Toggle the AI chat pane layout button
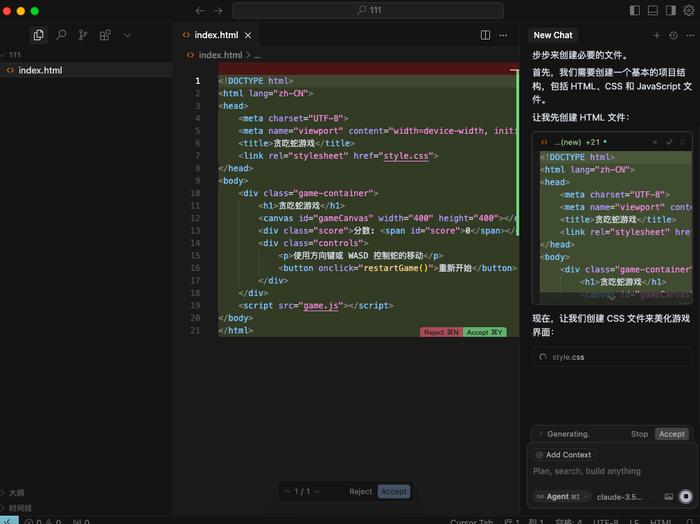700x524 pixels. click(x=670, y=10)
